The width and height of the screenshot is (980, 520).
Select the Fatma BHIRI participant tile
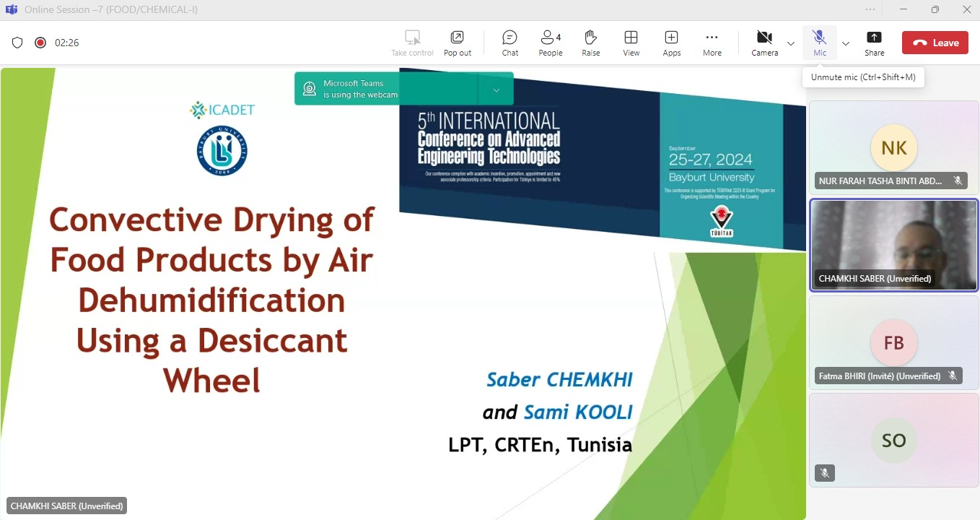[893, 342]
